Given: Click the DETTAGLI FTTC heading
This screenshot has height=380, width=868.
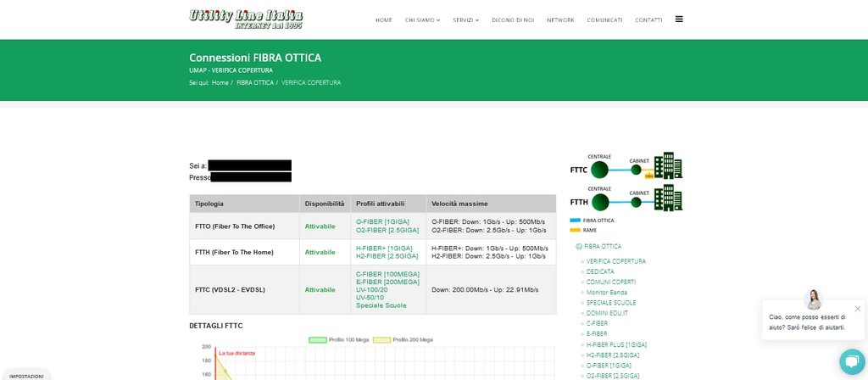Looking at the screenshot, I should (216, 326).
